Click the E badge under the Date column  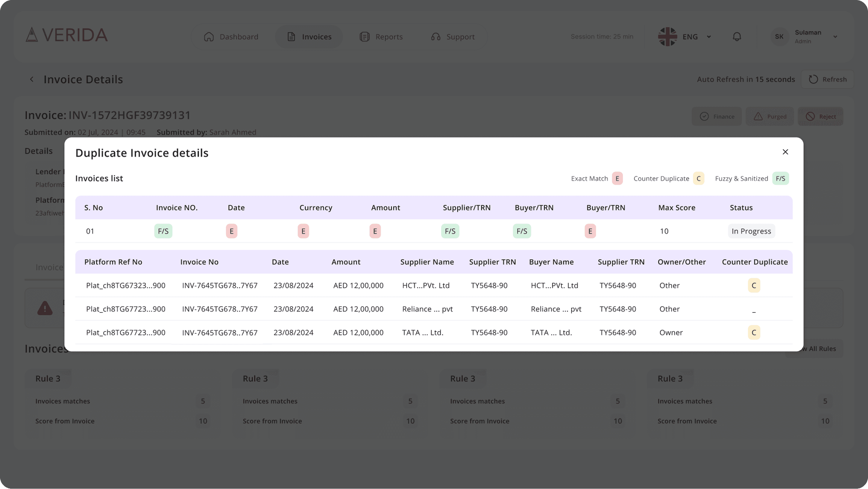pos(231,231)
